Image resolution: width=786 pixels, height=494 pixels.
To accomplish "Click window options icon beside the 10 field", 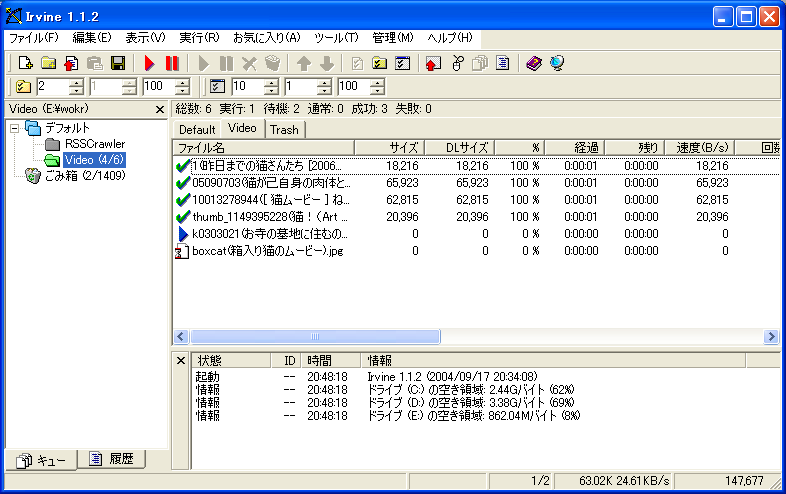I will click(217, 86).
